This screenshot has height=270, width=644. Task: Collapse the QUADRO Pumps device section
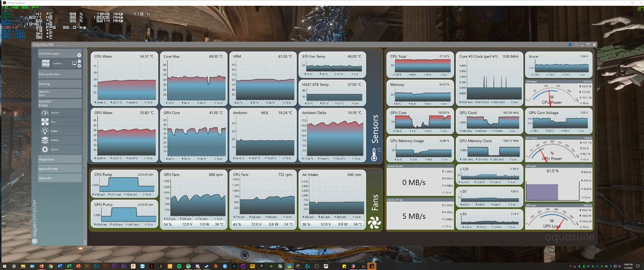pos(59,103)
